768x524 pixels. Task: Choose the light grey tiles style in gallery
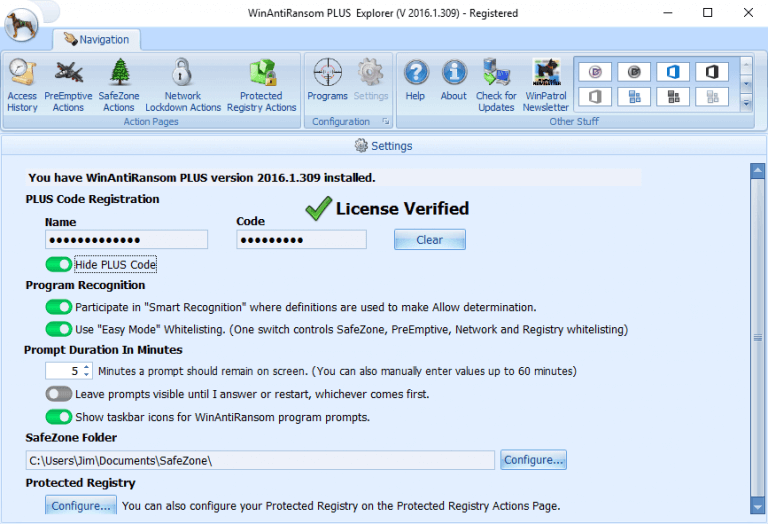tap(712, 96)
